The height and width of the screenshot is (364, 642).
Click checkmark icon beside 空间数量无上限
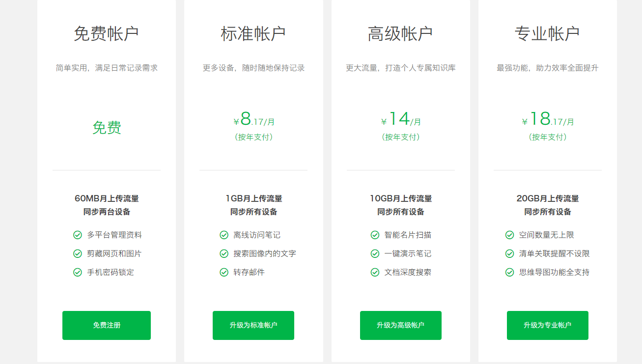pos(510,235)
